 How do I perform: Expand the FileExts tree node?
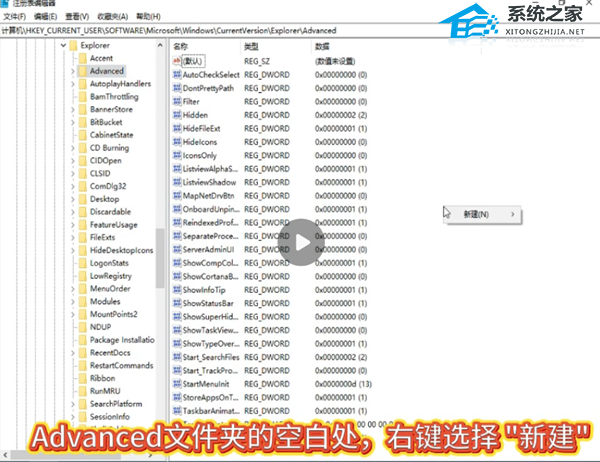tap(73, 237)
